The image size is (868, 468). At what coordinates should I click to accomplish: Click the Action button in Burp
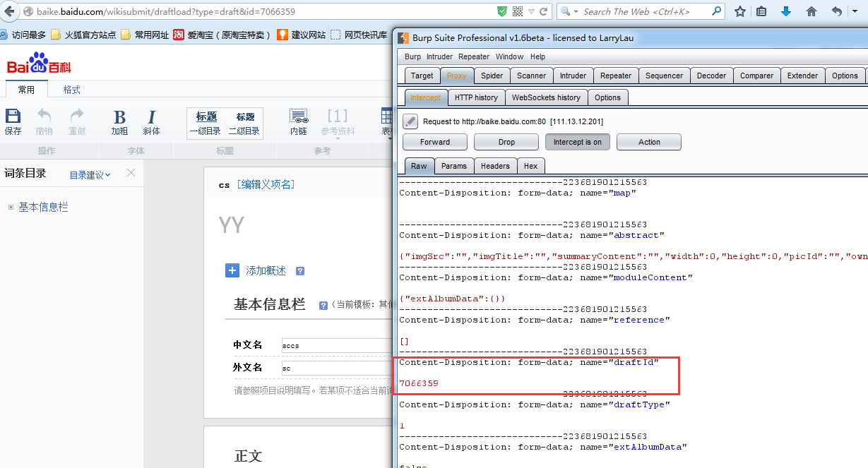(649, 142)
